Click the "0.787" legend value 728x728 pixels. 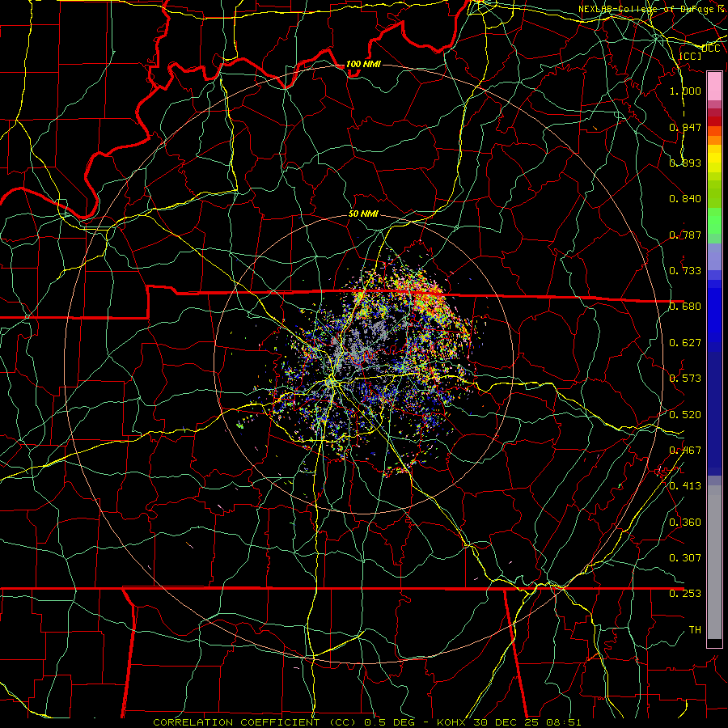click(x=685, y=235)
